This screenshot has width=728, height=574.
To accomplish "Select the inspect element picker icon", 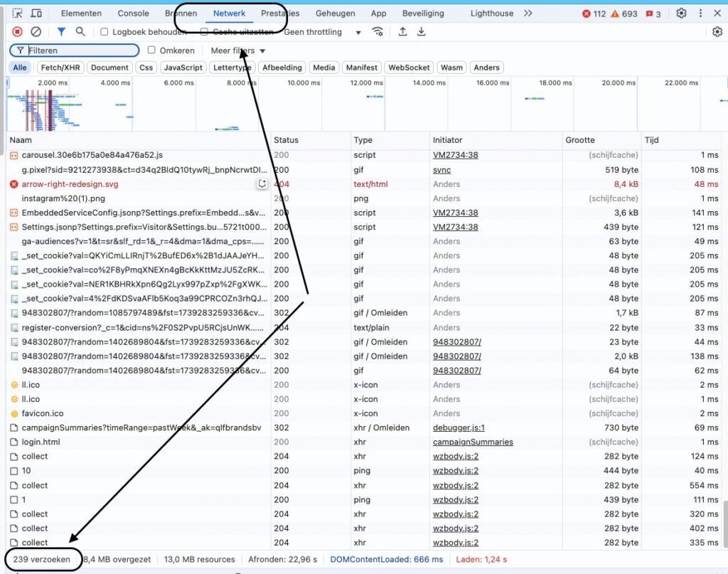I will pyautogui.click(x=18, y=14).
